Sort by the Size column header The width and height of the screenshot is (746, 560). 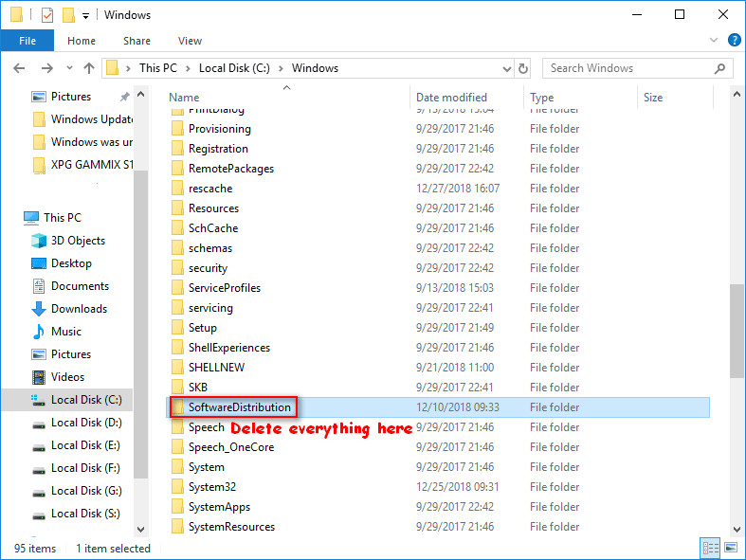[x=653, y=98]
